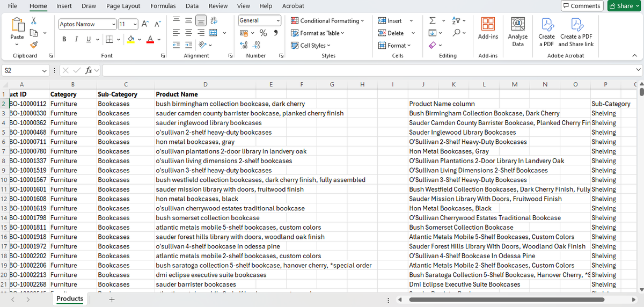Click the Share button
This screenshot has height=307, width=644.
coord(625,6)
